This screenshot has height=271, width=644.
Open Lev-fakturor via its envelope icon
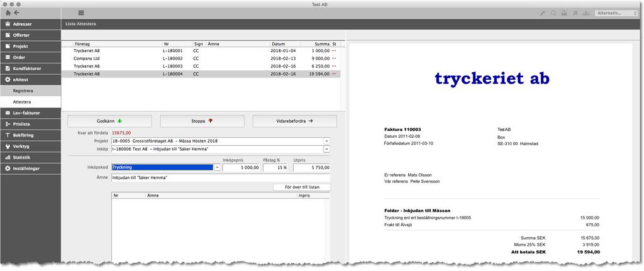coord(8,113)
